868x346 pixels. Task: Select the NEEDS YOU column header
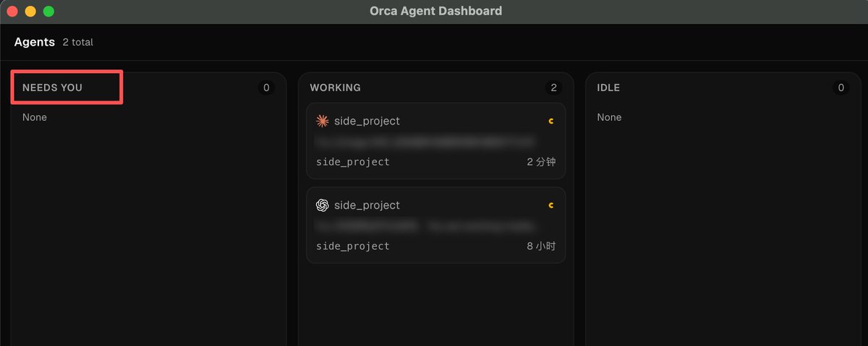(x=52, y=88)
